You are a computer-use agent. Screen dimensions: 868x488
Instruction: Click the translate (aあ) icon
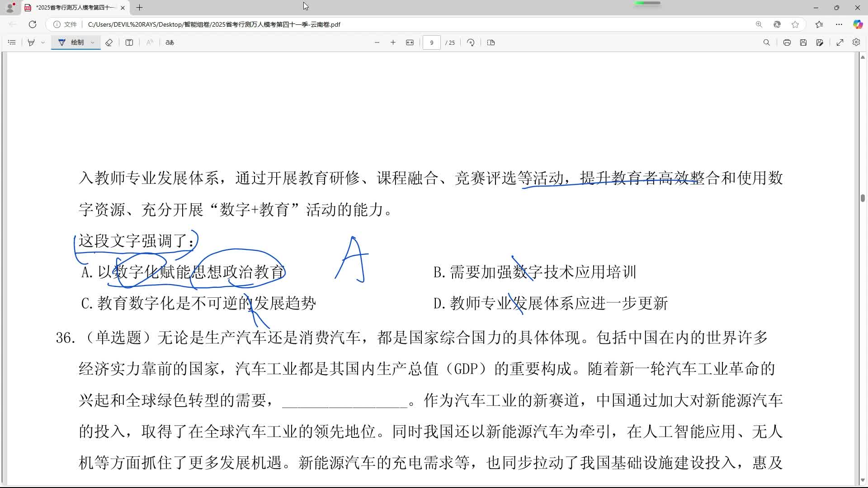pos(170,42)
